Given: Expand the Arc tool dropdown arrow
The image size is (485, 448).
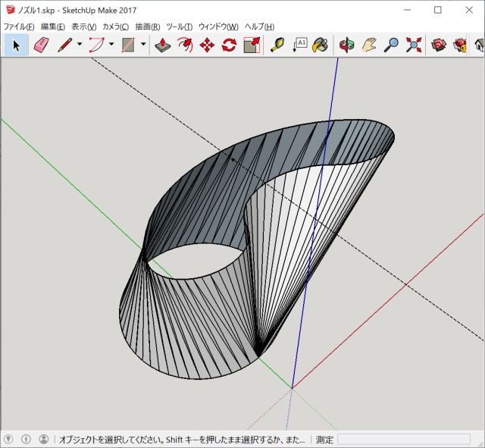Looking at the screenshot, I should tap(111, 45).
